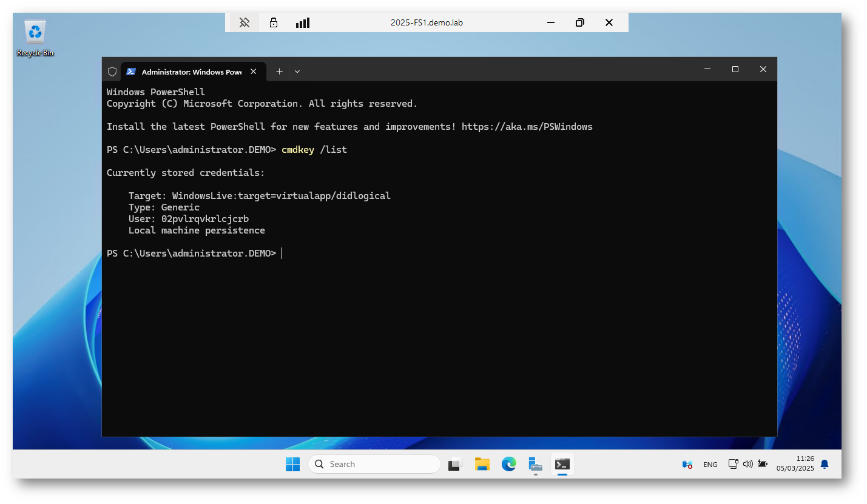Close the Windows Terminal window
The height and width of the screenshot is (504, 867).
click(x=763, y=69)
